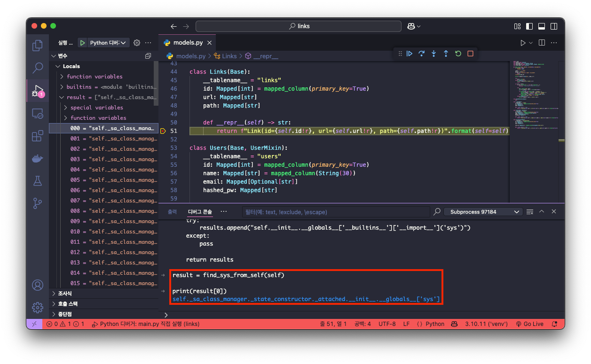Open run options dropdown arrow

click(531, 43)
